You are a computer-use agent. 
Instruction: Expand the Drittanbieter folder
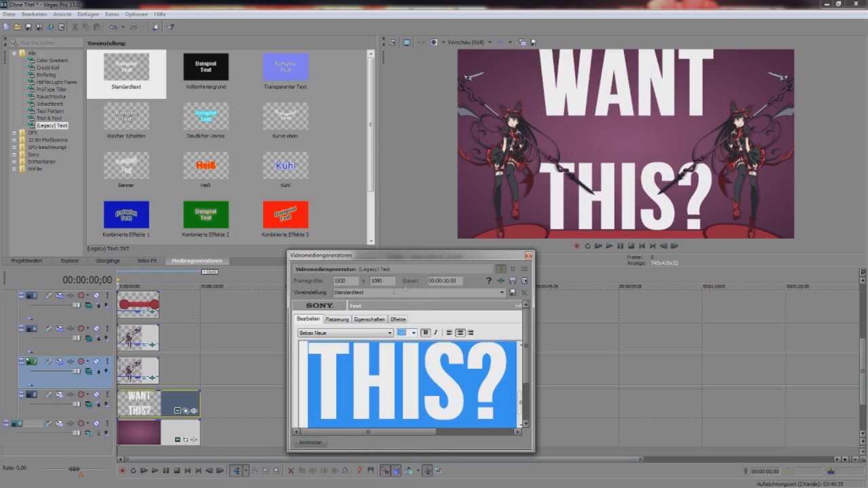coord(14,162)
